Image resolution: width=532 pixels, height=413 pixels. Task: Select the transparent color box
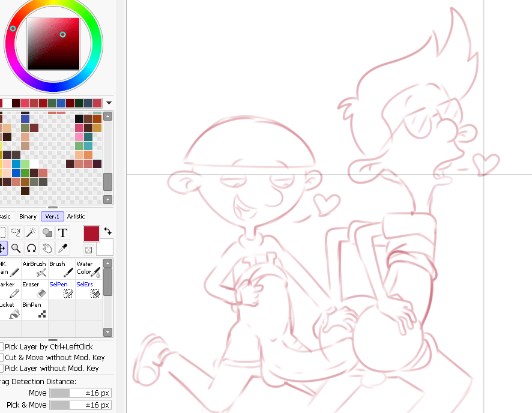pyautogui.click(x=88, y=250)
